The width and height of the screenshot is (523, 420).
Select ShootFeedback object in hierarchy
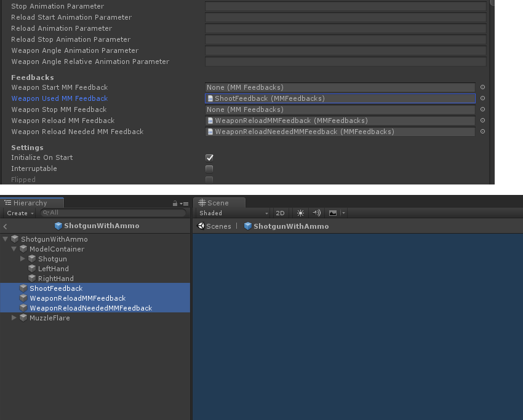click(x=55, y=288)
